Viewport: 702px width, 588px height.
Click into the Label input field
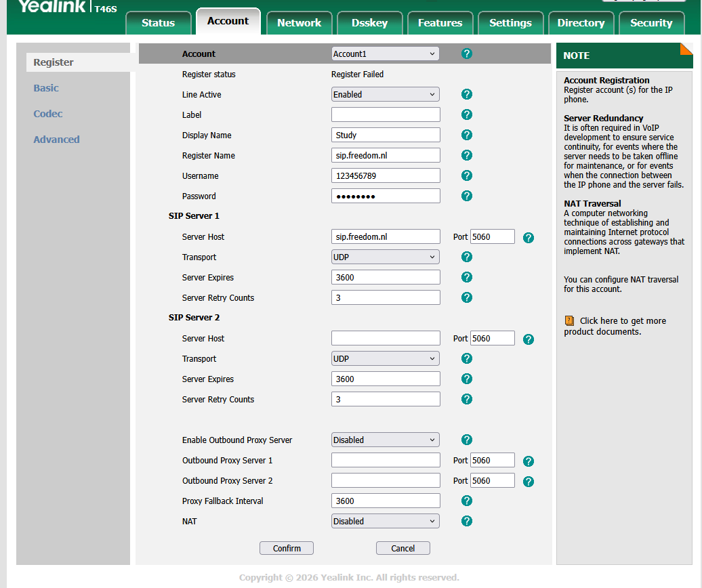(x=386, y=114)
